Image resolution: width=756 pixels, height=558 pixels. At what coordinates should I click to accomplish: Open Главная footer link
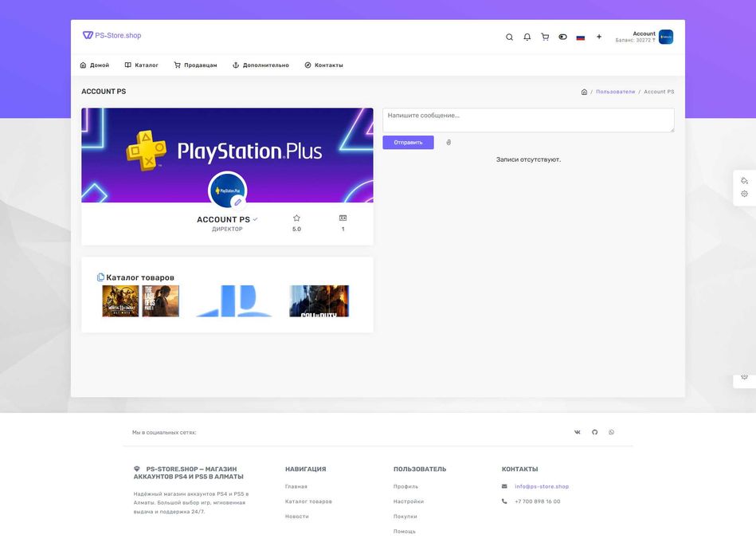click(x=296, y=486)
